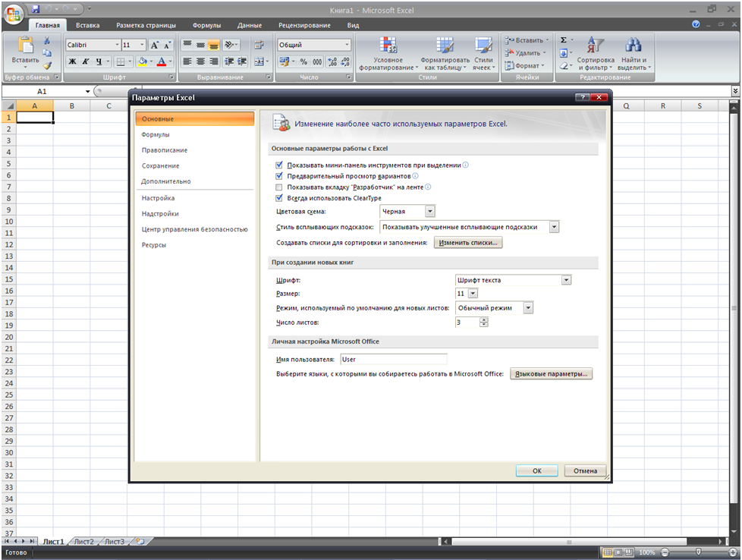Screen dimensions: 742x560
Task: Click Sort & Filter (Сортировка и фильтр) icon
Action: 596,46
